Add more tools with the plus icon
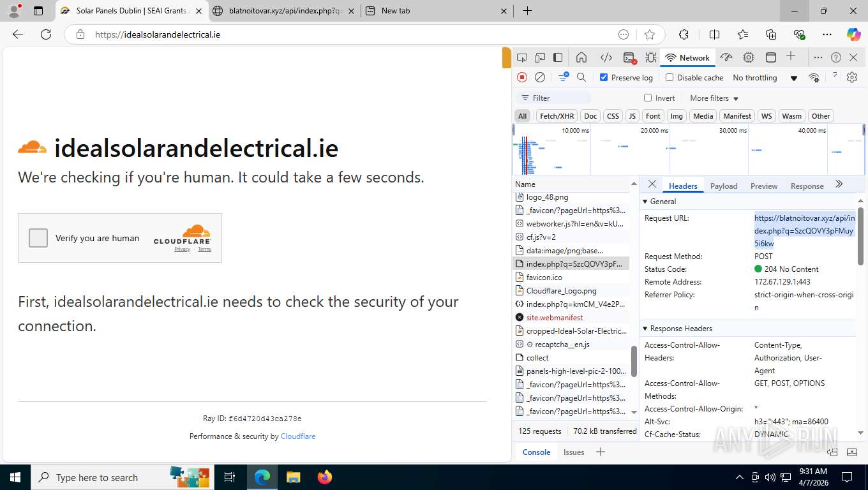This screenshot has height=490, width=868. pyautogui.click(x=791, y=56)
